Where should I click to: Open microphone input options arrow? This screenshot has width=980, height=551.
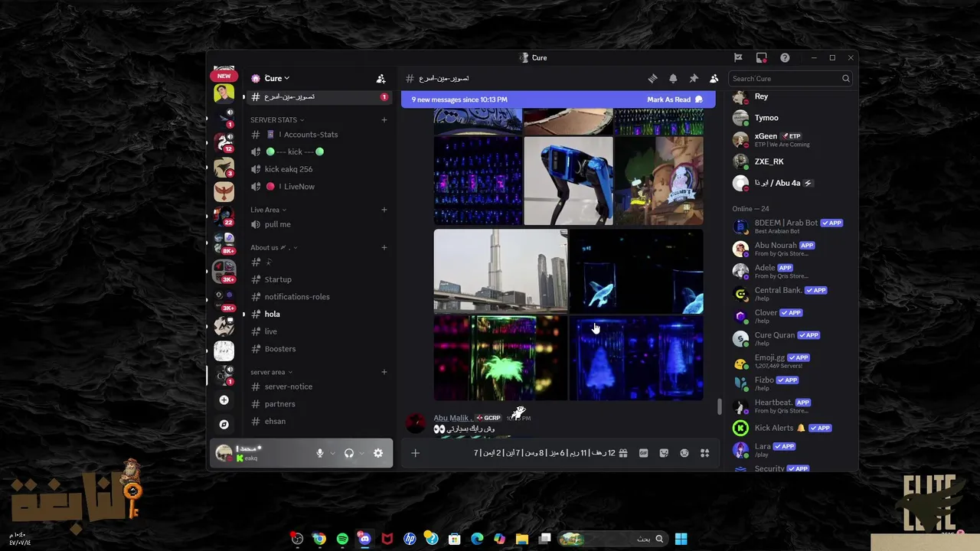tap(332, 453)
